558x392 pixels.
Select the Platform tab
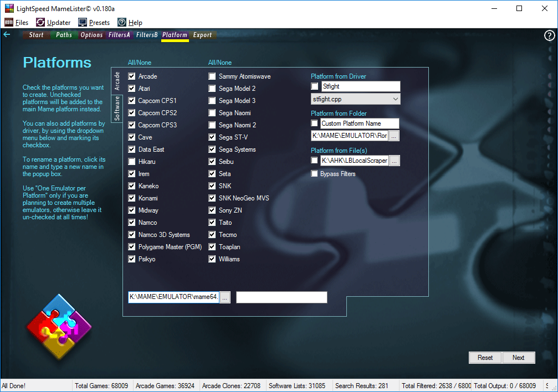click(x=175, y=35)
